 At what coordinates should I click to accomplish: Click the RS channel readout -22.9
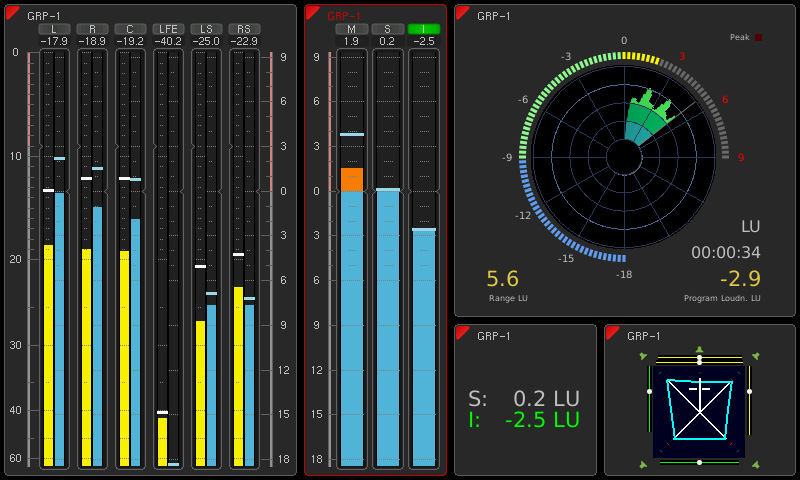point(244,41)
